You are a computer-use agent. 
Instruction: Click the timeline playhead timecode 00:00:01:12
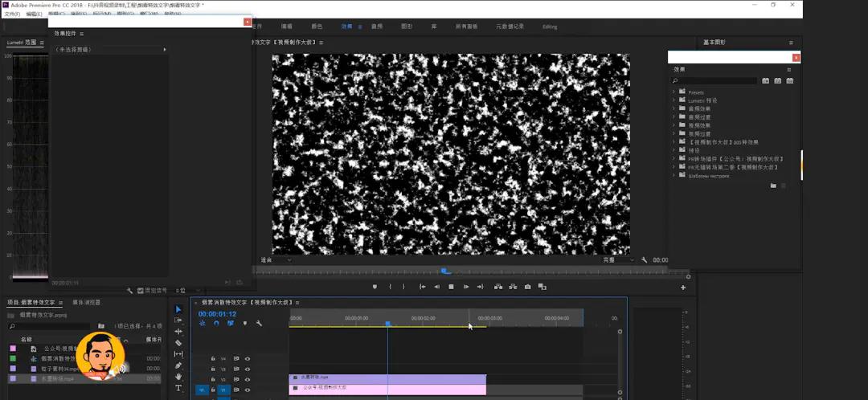pyautogui.click(x=217, y=314)
